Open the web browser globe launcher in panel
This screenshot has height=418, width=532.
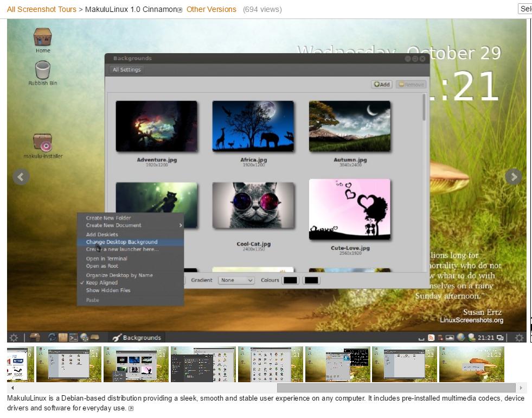point(84,337)
